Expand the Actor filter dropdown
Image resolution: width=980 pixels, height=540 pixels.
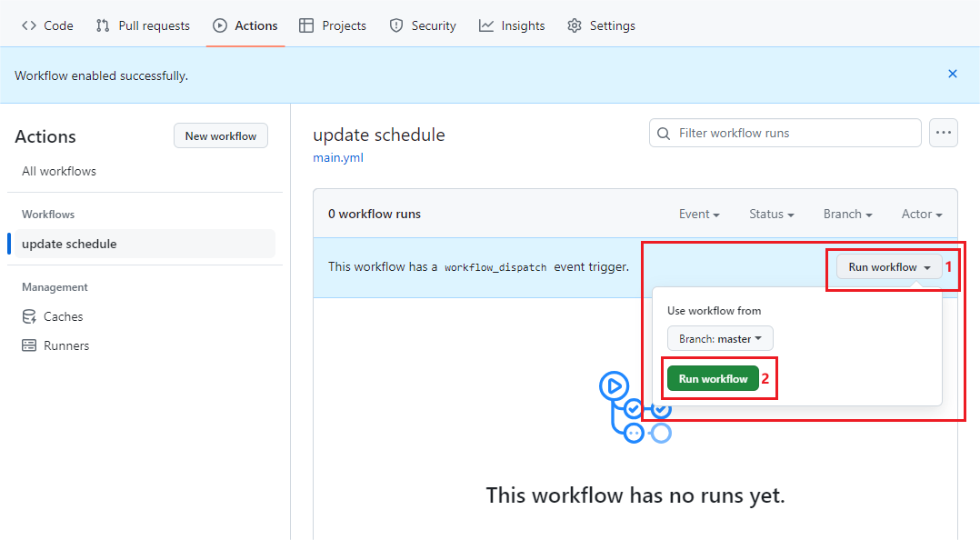click(921, 214)
